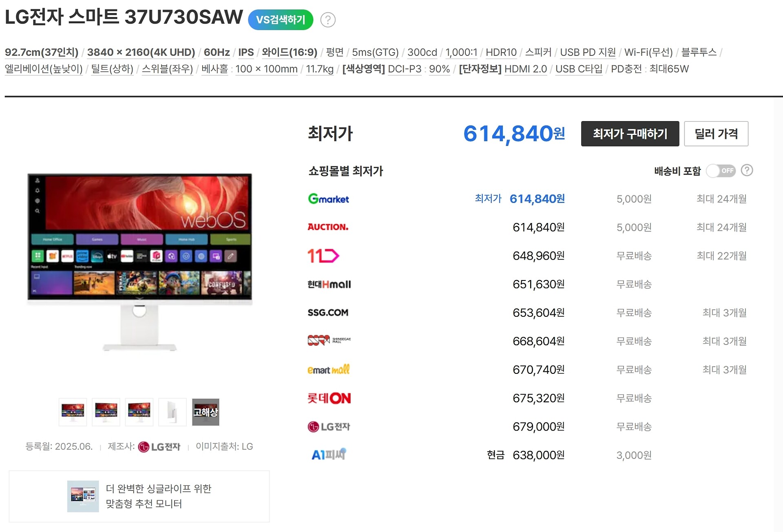Open the 고해상 high-resolution image thumbnail

[x=206, y=412]
